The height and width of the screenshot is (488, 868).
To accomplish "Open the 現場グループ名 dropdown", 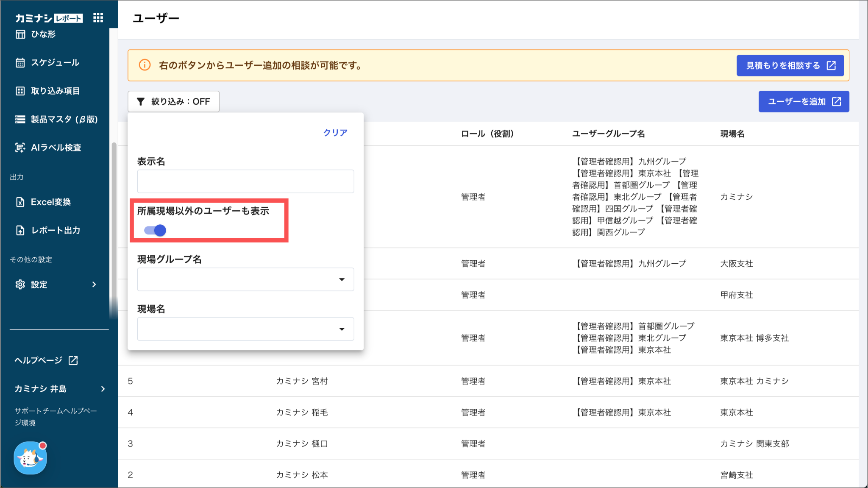I will 245,279.
